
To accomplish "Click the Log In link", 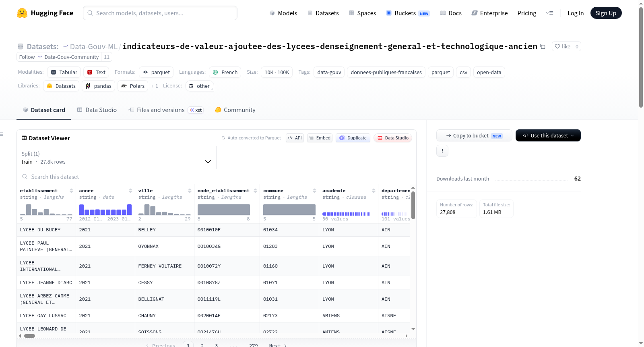I will [x=575, y=13].
